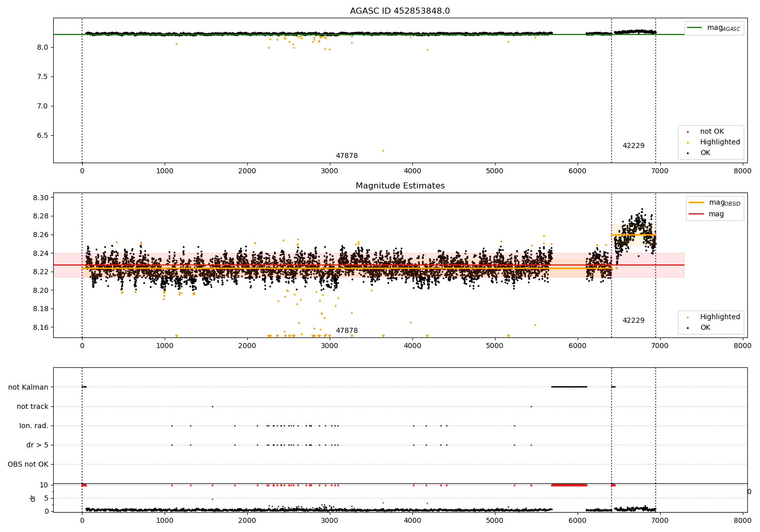Select the 'not Kalman' row label
Image resolution: width=760 pixels, height=532 pixels.
point(28,388)
